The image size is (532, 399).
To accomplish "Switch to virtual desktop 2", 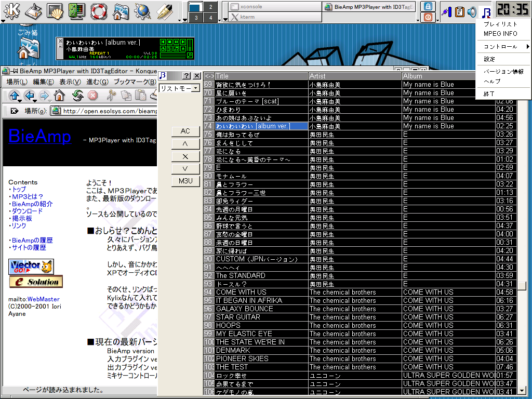I will coord(210,7).
